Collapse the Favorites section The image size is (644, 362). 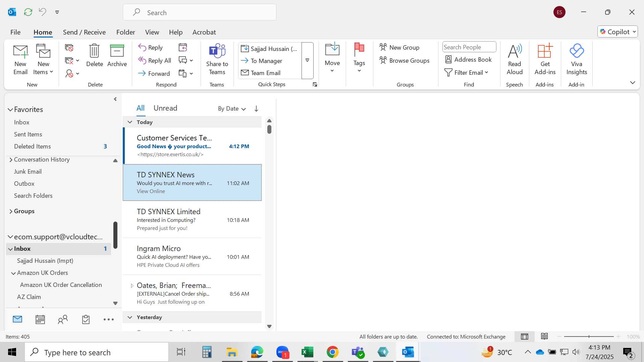tap(10, 110)
